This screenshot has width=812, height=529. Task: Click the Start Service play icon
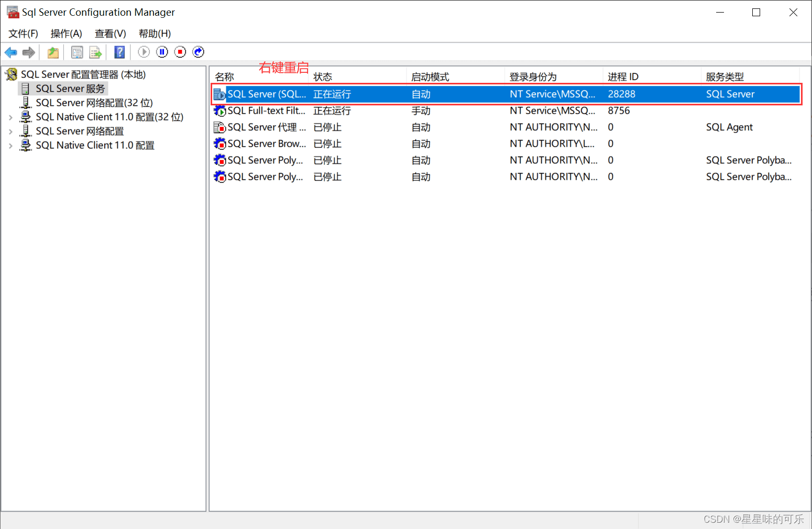pyautogui.click(x=144, y=52)
